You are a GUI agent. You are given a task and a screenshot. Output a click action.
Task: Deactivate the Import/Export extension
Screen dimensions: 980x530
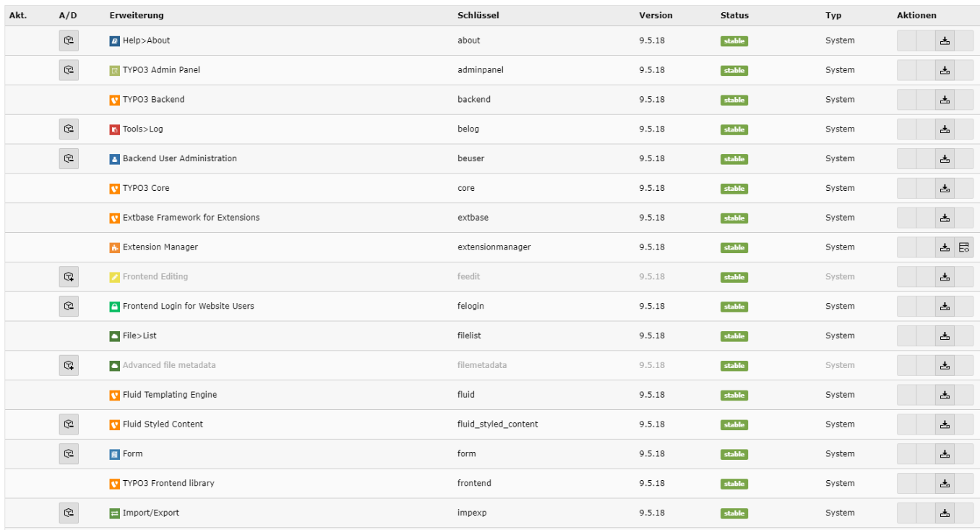tap(69, 513)
